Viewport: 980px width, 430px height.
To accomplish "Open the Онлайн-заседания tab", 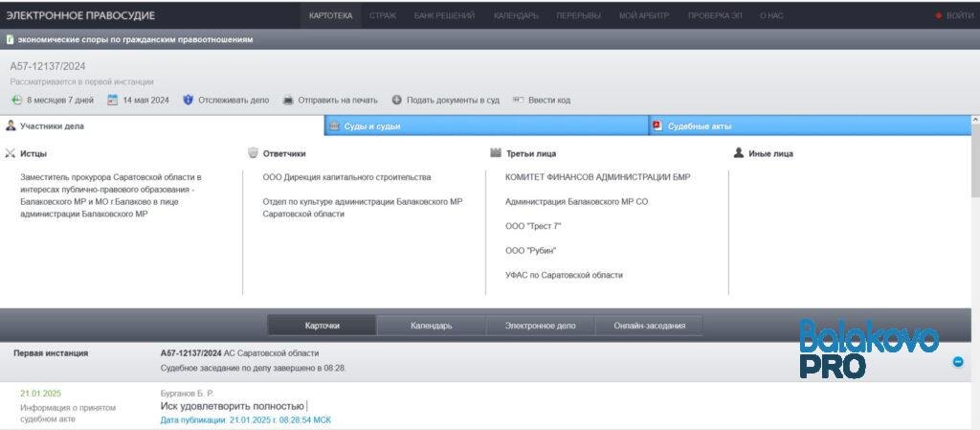I will point(650,326).
